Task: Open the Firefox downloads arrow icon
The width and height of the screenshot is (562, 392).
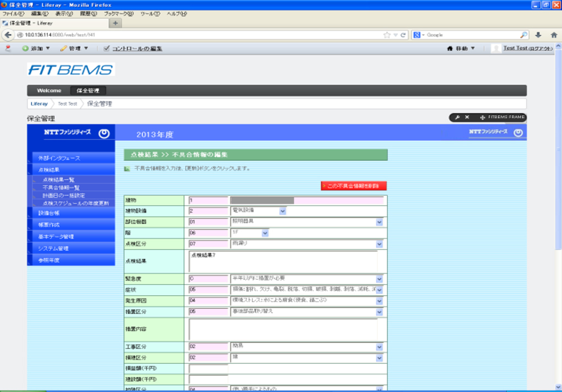Action: [x=538, y=35]
